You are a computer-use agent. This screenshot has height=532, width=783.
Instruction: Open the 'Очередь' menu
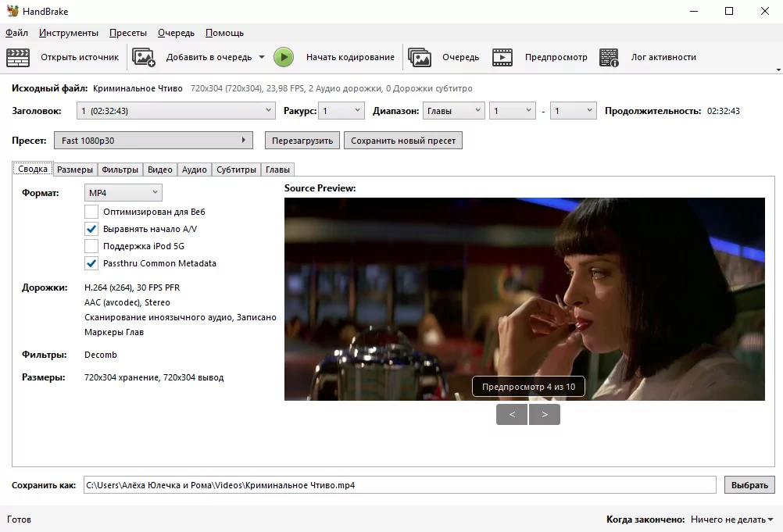pos(177,33)
